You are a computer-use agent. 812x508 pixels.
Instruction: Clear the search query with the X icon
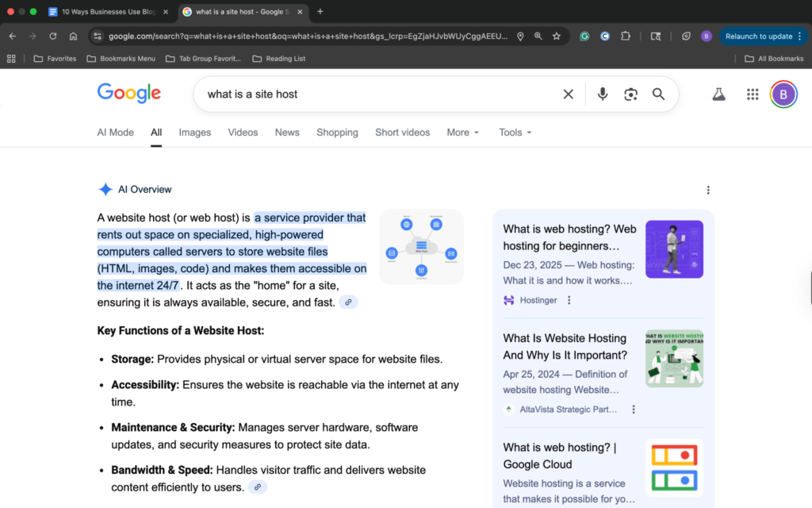pos(568,94)
